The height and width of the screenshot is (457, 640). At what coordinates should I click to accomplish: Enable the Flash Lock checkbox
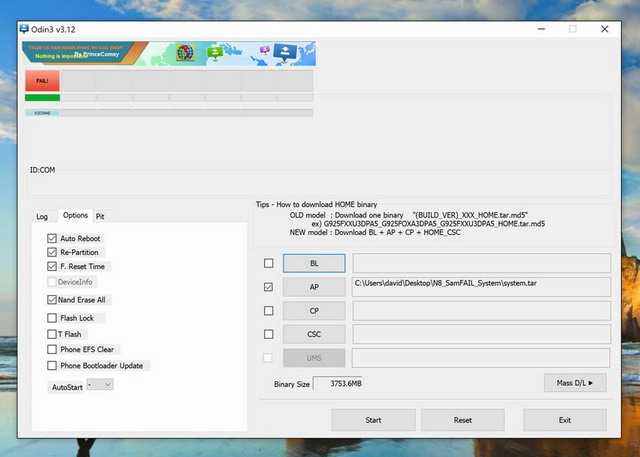52,318
